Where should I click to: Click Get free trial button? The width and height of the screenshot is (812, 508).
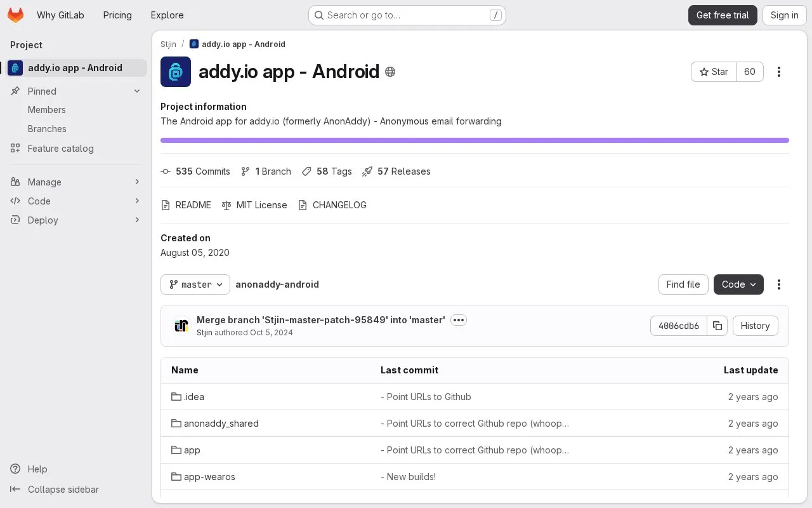coord(723,15)
